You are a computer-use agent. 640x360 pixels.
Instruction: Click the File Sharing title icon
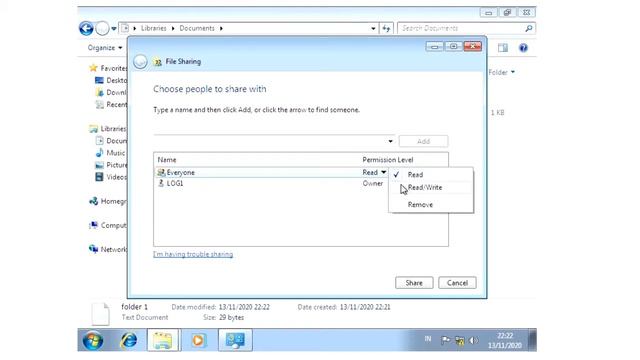tap(157, 62)
